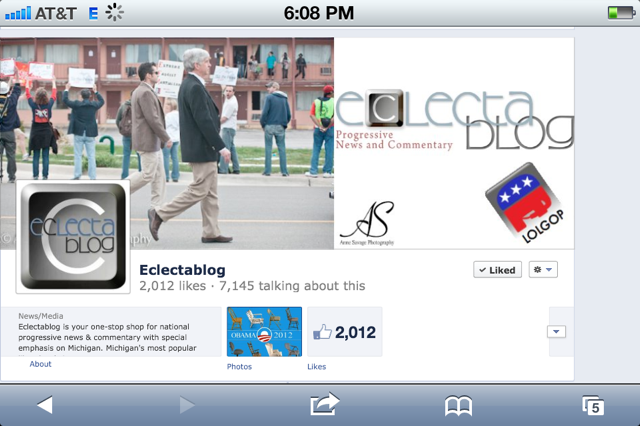Open the Photos link
Image resolution: width=640 pixels, height=426 pixels.
pyautogui.click(x=239, y=366)
